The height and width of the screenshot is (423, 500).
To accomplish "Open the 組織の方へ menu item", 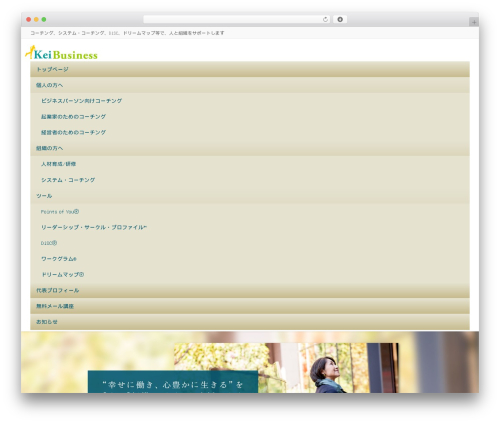I will pyautogui.click(x=250, y=148).
